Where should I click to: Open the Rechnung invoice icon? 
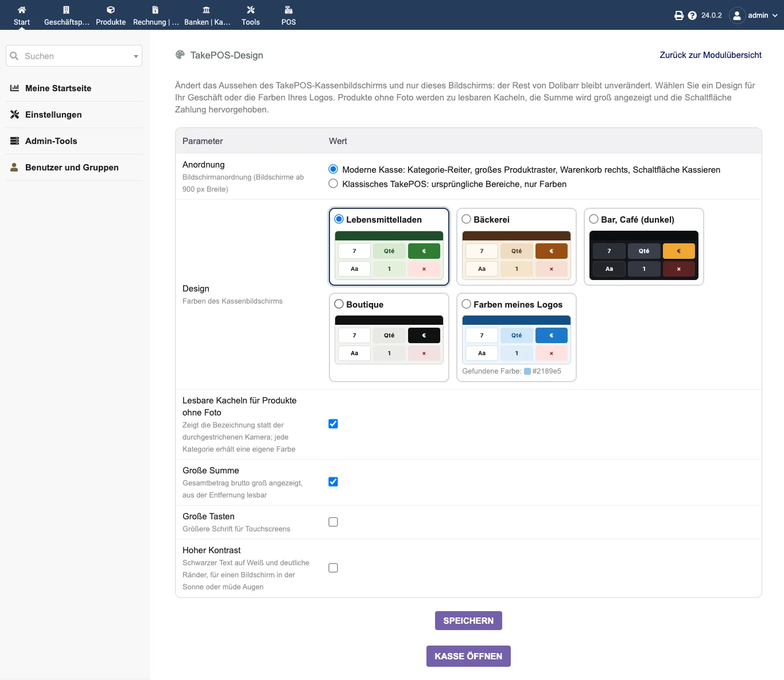pos(155,10)
